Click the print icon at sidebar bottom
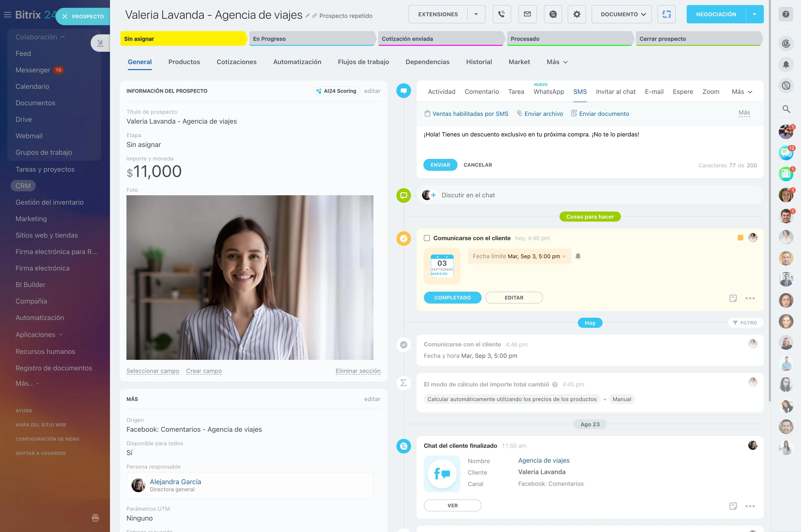This screenshot has height=532, width=801. 95,518
